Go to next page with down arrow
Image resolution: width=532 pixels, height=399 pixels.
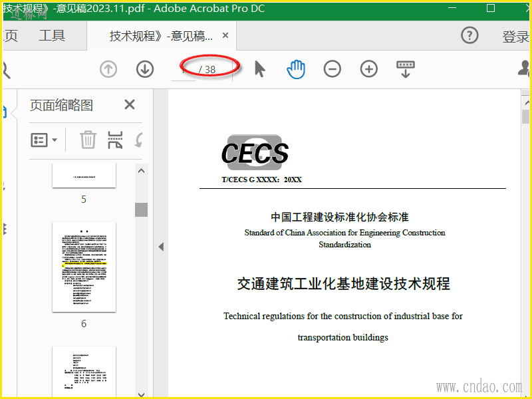pyautogui.click(x=145, y=69)
